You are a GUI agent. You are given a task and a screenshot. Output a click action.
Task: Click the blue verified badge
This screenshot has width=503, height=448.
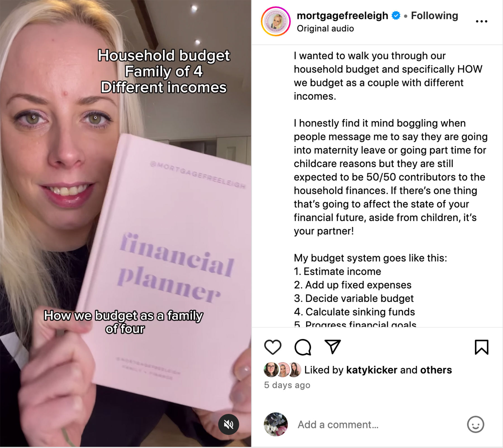(x=396, y=15)
